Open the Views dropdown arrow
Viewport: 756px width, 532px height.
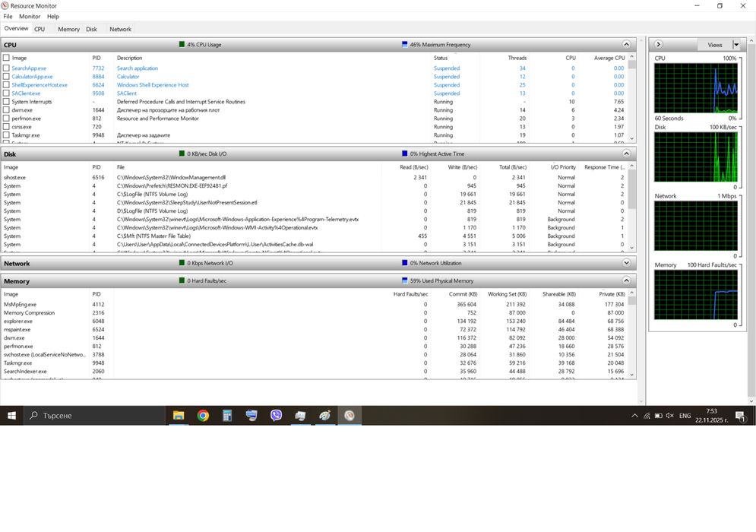(736, 45)
